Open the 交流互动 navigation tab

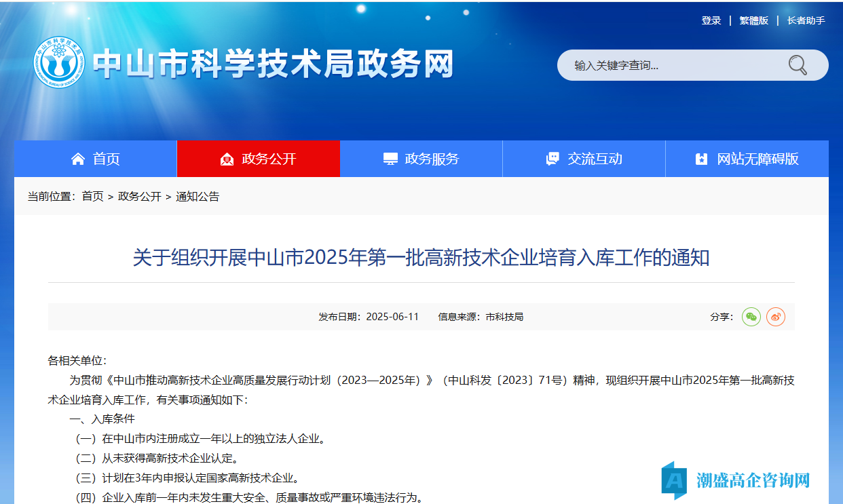pos(584,159)
